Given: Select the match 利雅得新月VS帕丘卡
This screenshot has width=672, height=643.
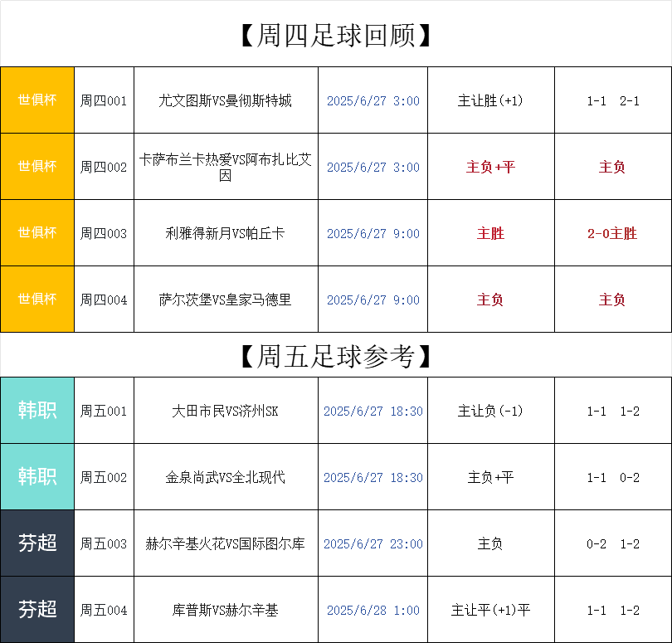Looking at the screenshot, I should 226,233.
